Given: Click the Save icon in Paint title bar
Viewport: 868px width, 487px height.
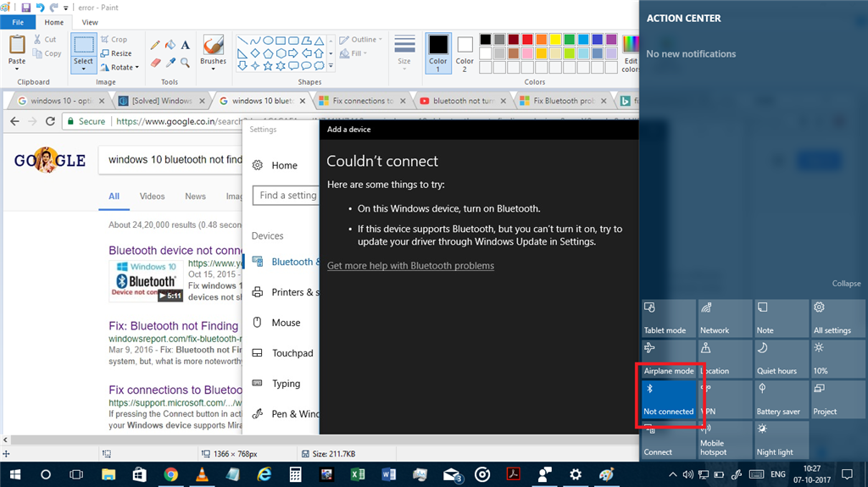Looking at the screenshot, I should pyautogui.click(x=25, y=8).
